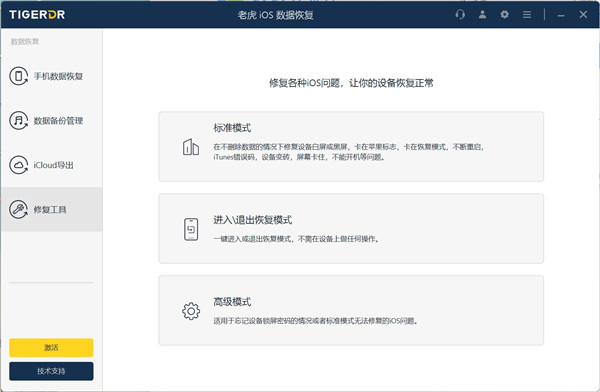The height and width of the screenshot is (392, 600).
Task: Open settings via the gear icon
Action: pyautogui.click(x=504, y=15)
